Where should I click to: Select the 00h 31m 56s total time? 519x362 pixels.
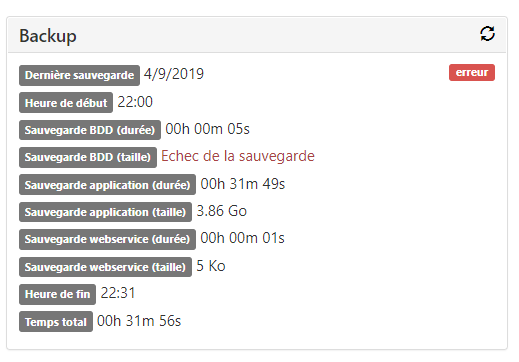[139, 321]
